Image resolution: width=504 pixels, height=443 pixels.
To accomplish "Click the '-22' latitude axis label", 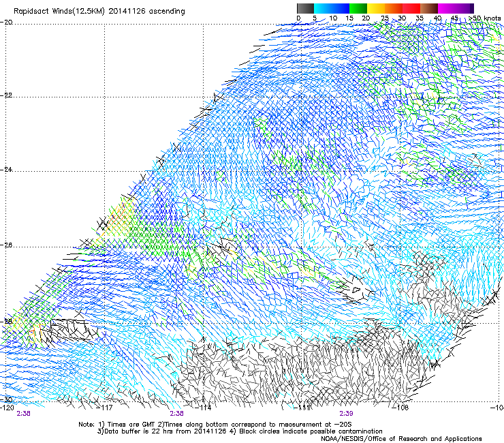I will (6, 95).
